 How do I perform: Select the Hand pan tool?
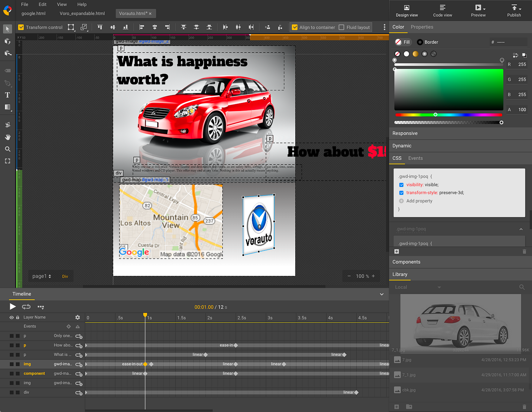7,137
